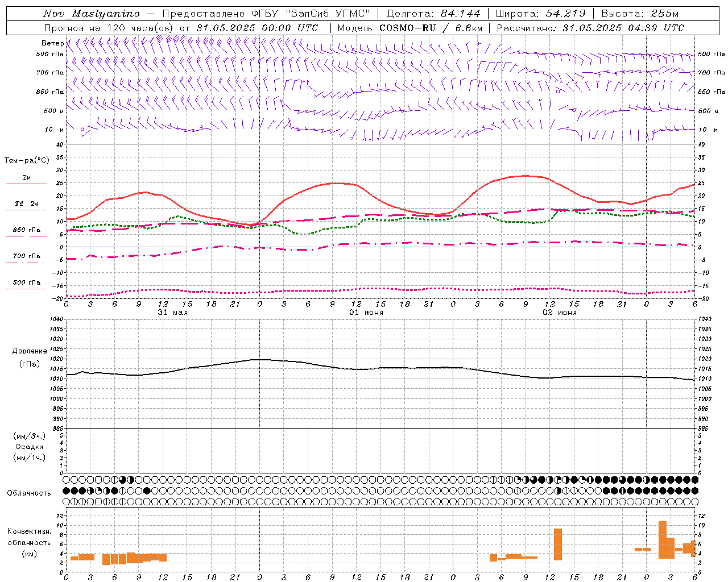Click the Тем-ра(°C) axis label

coord(27,161)
